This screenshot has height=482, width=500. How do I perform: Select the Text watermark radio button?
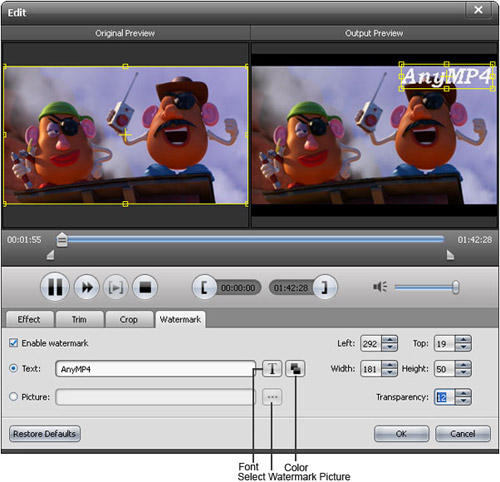pos(13,368)
